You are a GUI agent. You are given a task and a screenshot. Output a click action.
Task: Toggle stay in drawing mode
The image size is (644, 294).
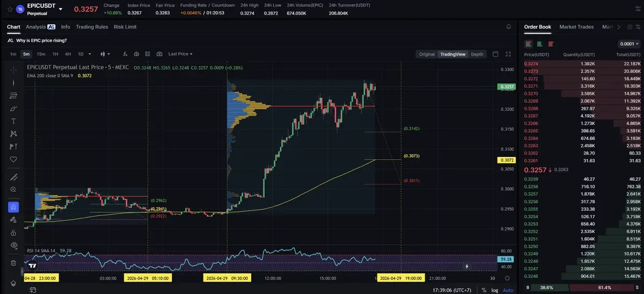click(x=13, y=220)
